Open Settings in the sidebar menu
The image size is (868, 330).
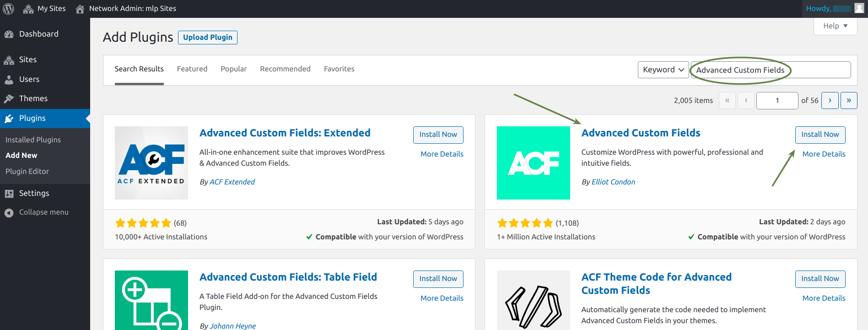point(34,194)
